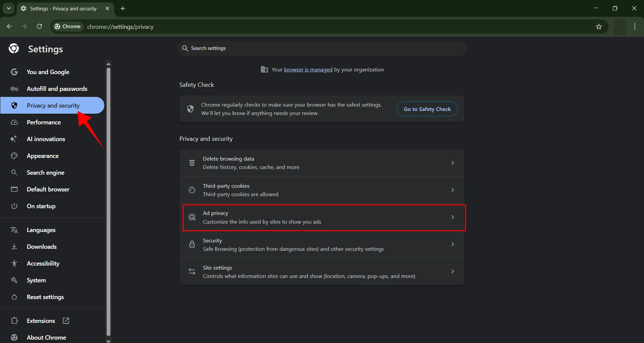Open About Chrome page
This screenshot has width=644, height=343.
[x=52, y=337]
